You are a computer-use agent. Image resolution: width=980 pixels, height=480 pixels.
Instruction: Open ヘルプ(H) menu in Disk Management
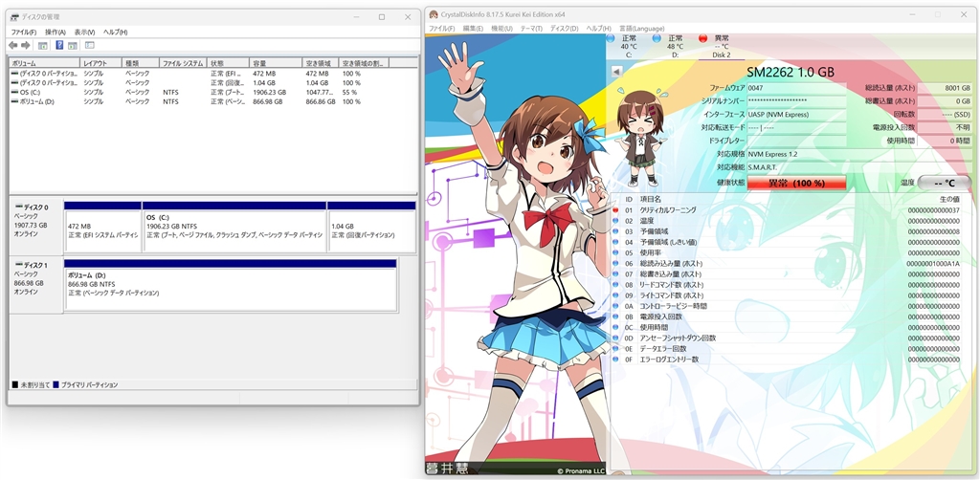coord(115,32)
